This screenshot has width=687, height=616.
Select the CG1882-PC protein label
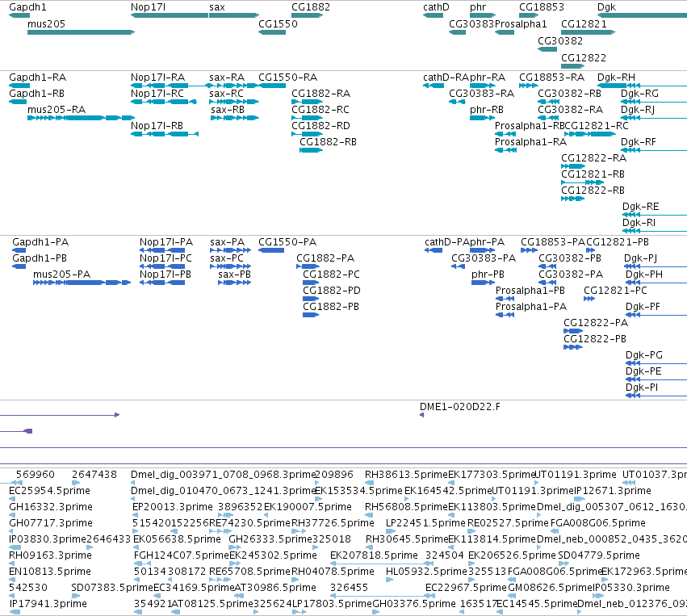click(x=331, y=274)
